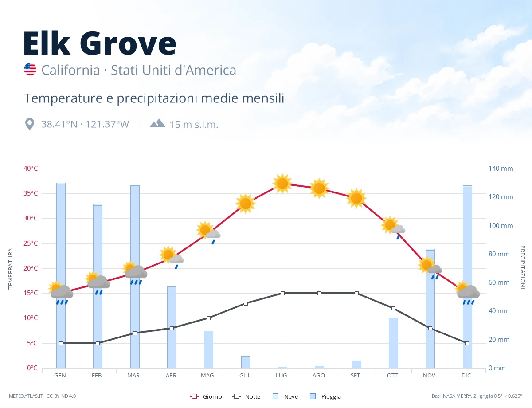Click the NASA MERRA-2 data source text
Image resolution: width=532 pixels, height=408 pixels.
click(x=477, y=396)
